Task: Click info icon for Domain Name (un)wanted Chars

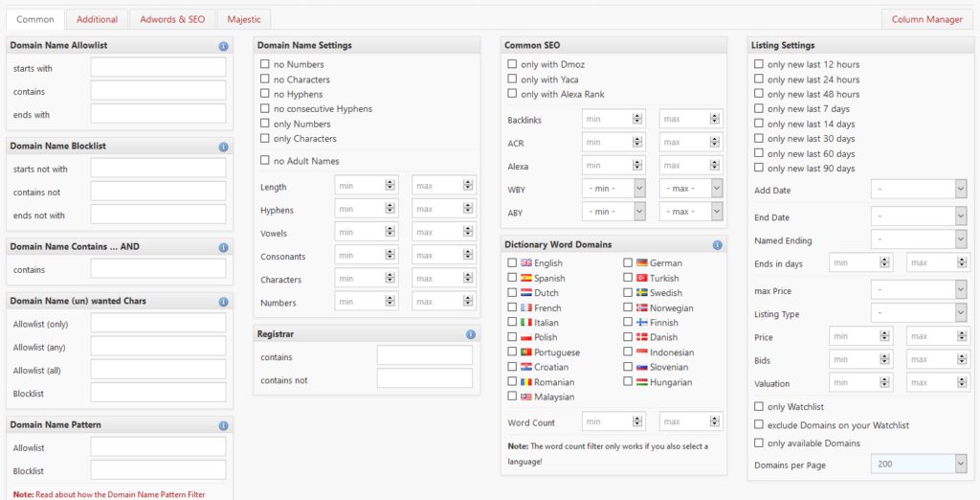Action: coord(223,301)
